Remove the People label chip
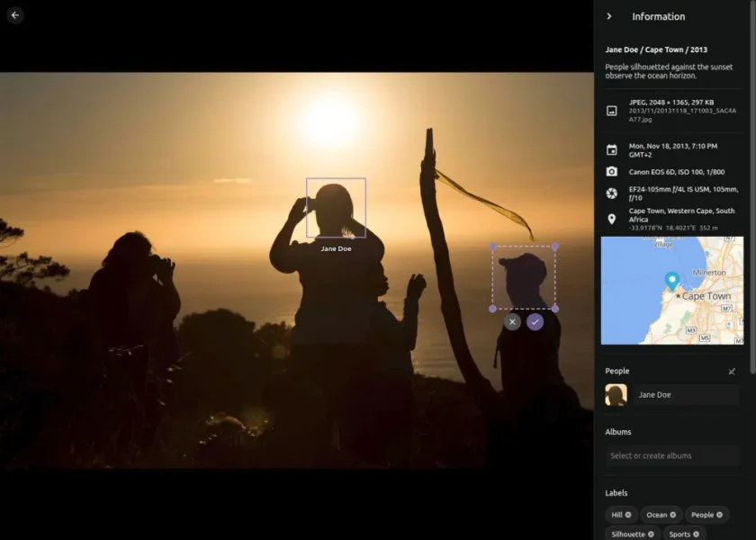The image size is (756, 540). click(719, 515)
